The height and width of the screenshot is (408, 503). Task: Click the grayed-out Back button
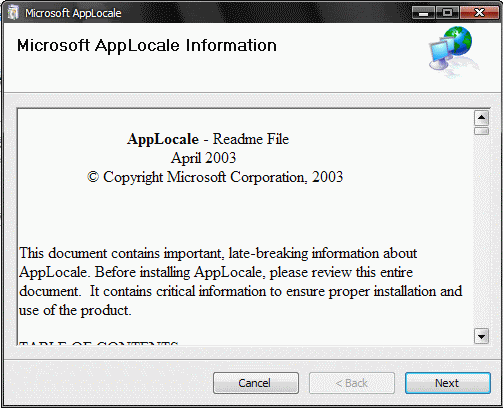coord(352,383)
